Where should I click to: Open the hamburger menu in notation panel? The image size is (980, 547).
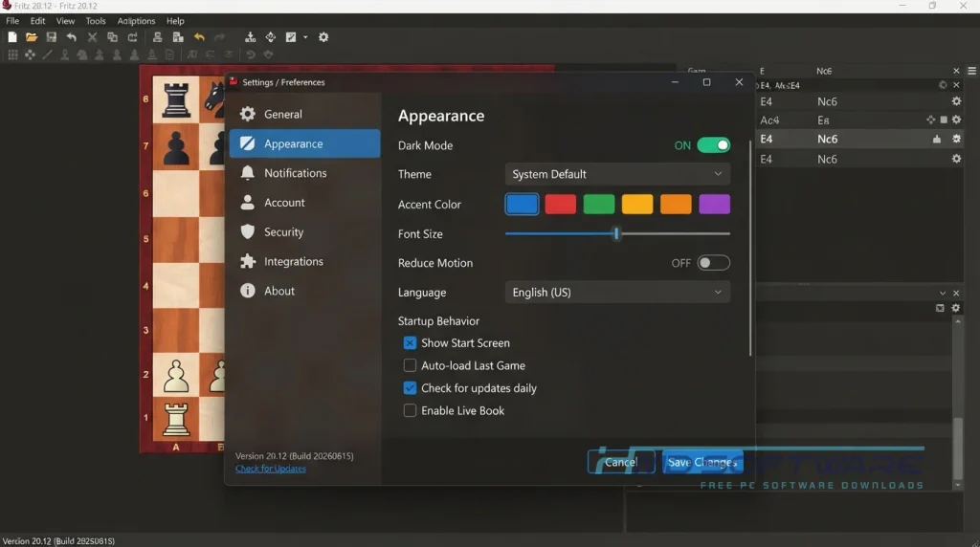coord(972,71)
